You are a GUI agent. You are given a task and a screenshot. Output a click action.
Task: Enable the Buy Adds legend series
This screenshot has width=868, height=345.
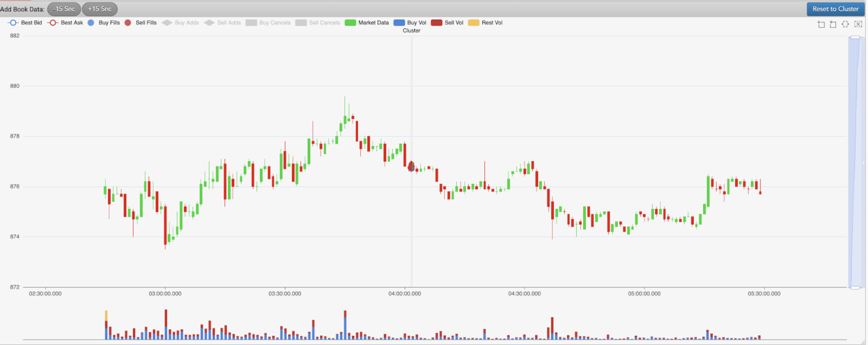(x=180, y=23)
